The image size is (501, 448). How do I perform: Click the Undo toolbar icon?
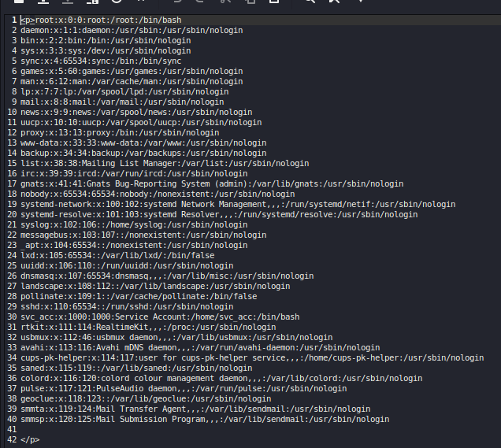(x=176, y=2)
